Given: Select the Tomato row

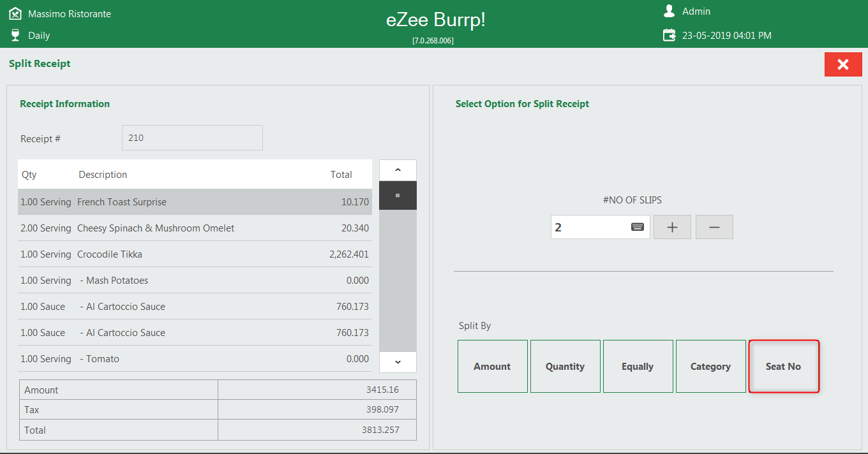Looking at the screenshot, I should click(195, 358).
